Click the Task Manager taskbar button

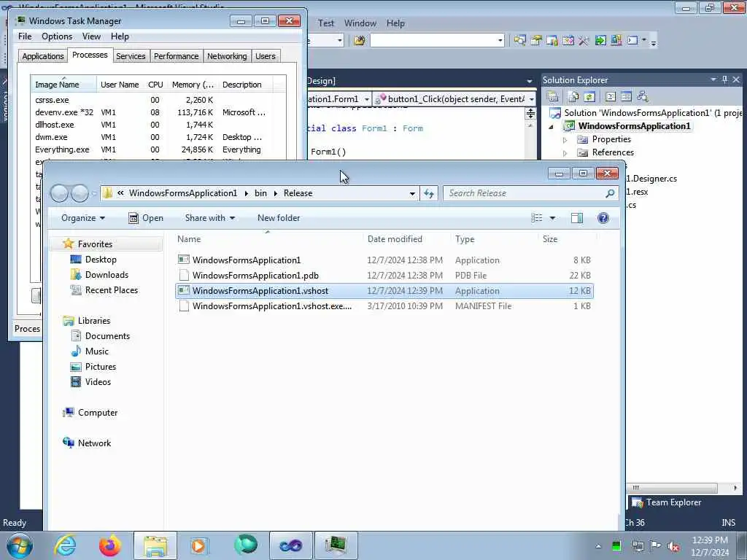(x=336, y=545)
